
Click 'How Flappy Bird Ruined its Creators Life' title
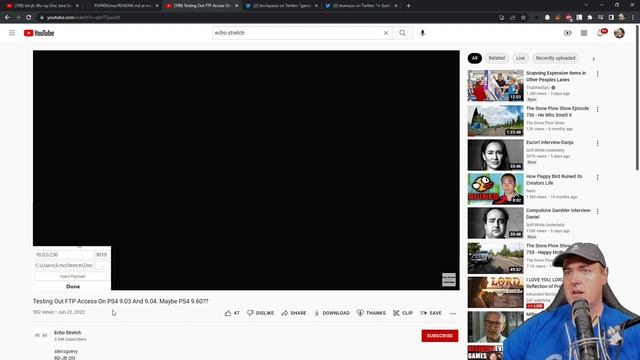(554, 180)
